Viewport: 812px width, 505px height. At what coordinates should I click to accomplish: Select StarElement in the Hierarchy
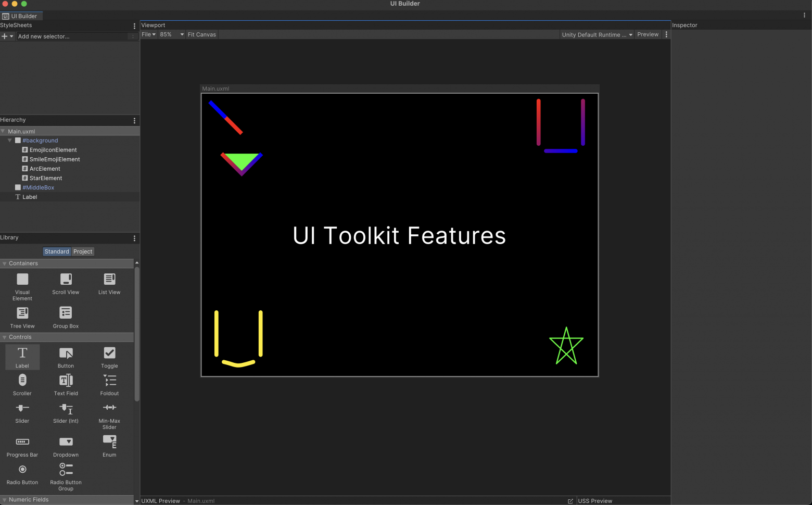pos(46,178)
